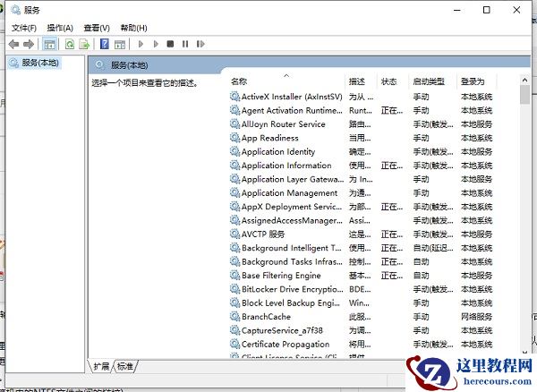This screenshot has width=537, height=392.
Task: Select 服务(本地) in the left tree
Action: pos(35,63)
